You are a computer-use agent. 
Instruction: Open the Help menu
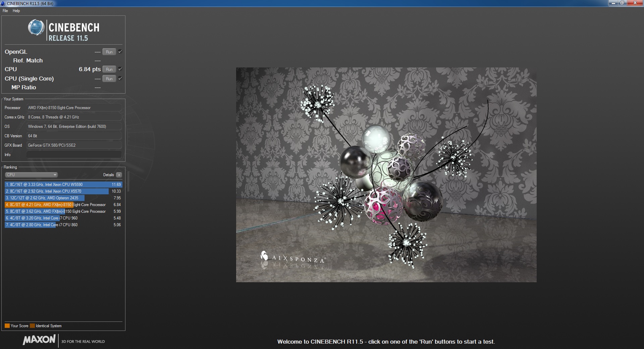point(16,11)
